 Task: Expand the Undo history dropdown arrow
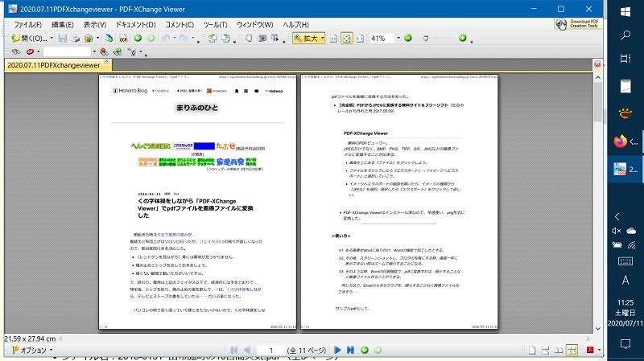coord(175,38)
